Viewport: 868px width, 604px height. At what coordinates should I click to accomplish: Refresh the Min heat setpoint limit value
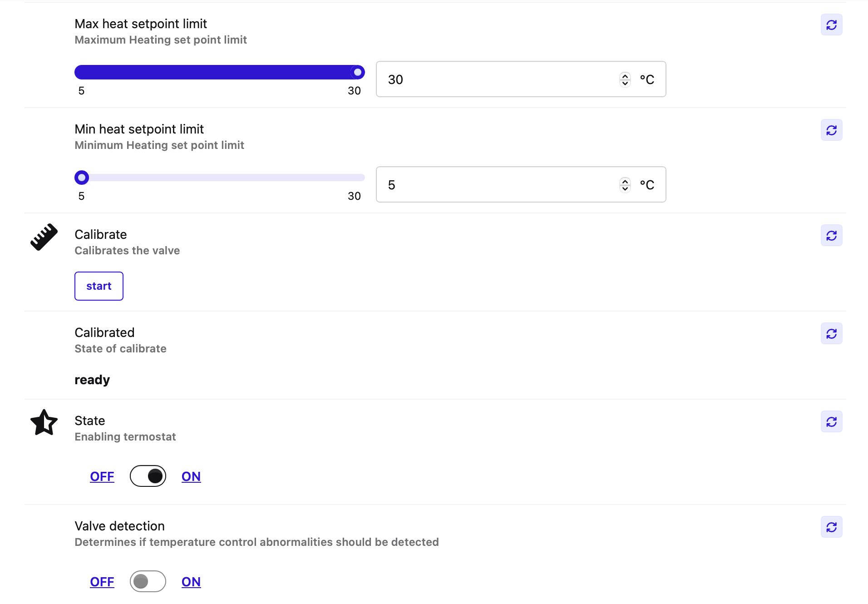831,130
